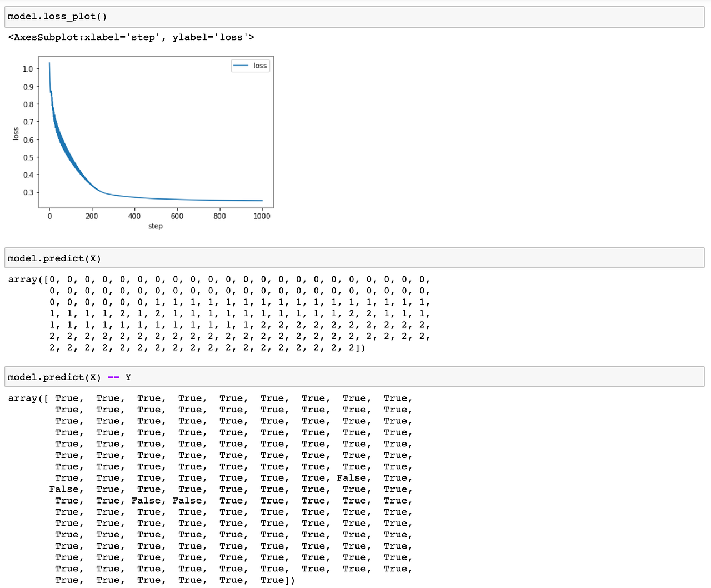Click the 1000 tick label on x-axis
Viewport: 711px width, 588px height.
click(x=262, y=216)
